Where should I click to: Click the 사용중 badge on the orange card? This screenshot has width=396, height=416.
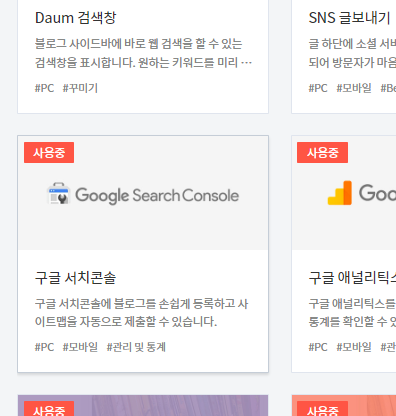[322, 409]
